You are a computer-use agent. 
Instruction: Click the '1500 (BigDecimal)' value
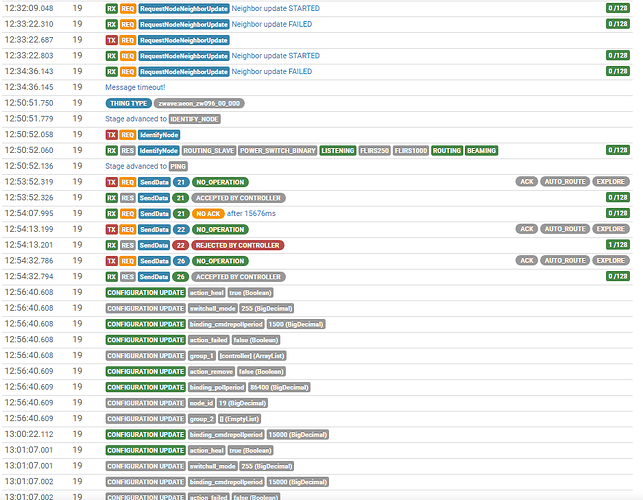pyautogui.click(x=296, y=324)
